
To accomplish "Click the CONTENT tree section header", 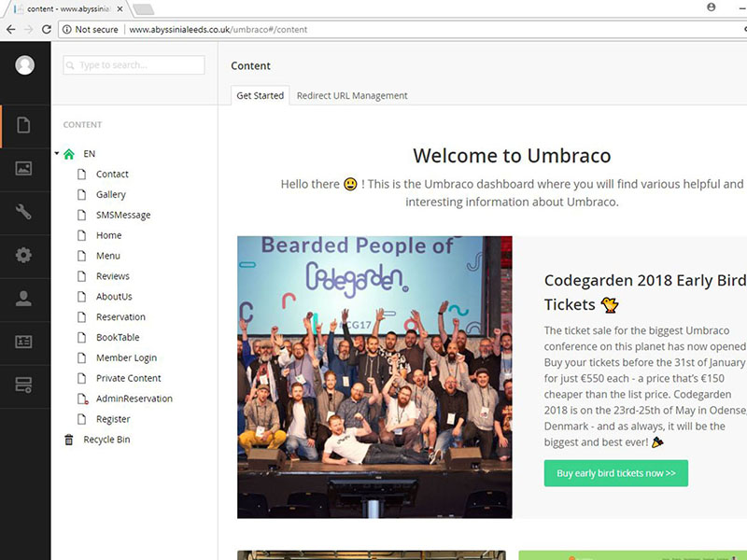I will coord(82,125).
